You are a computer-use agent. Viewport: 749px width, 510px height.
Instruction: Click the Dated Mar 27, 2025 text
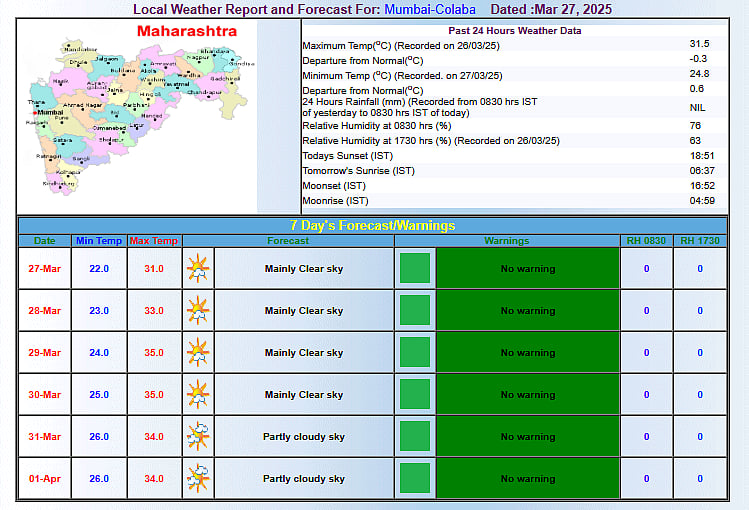(x=551, y=10)
